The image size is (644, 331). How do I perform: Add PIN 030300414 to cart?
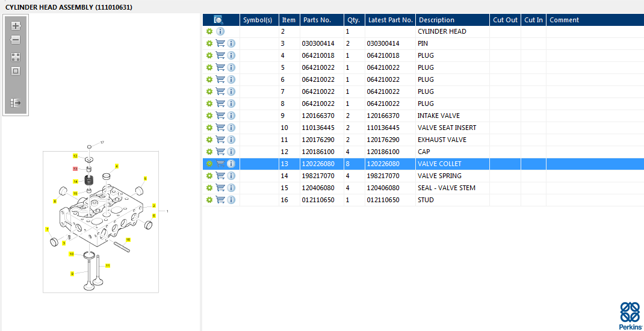click(x=220, y=43)
